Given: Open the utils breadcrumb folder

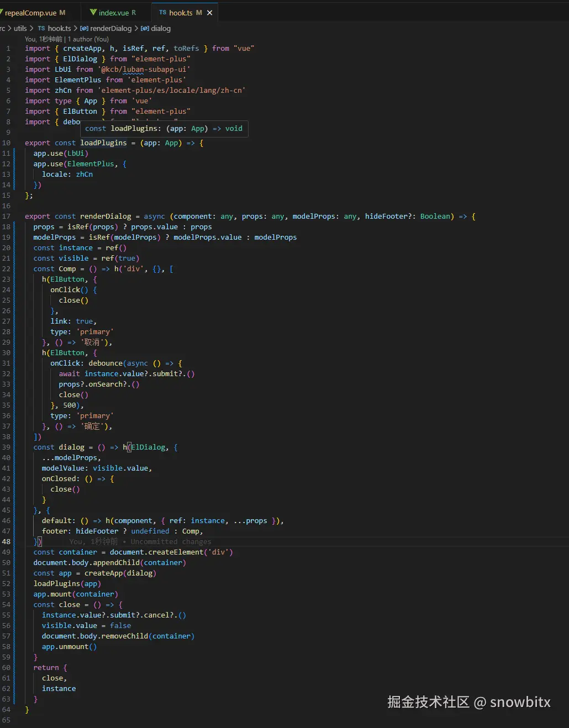Looking at the screenshot, I should click(x=20, y=28).
